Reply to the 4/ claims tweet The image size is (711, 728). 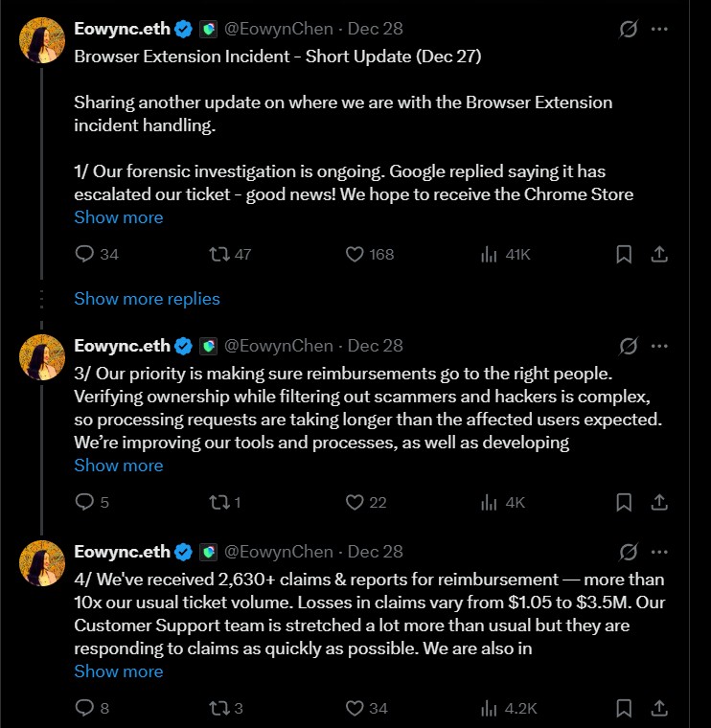pyautogui.click(x=85, y=709)
